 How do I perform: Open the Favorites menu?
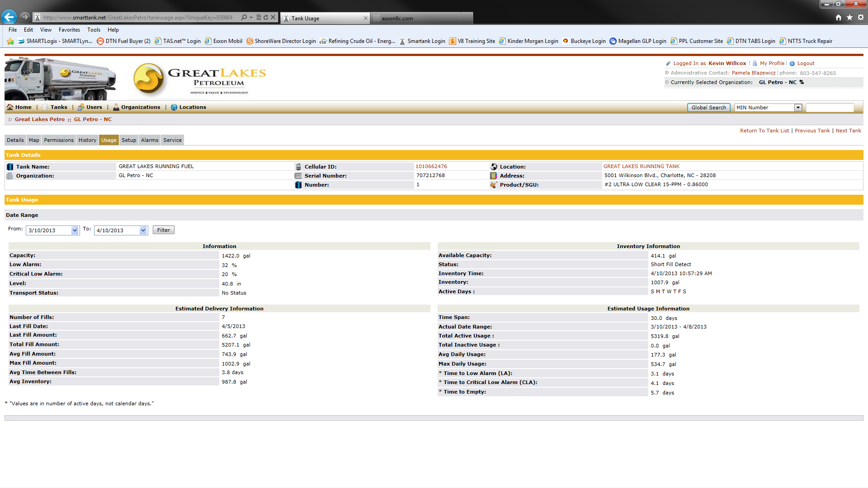point(69,30)
